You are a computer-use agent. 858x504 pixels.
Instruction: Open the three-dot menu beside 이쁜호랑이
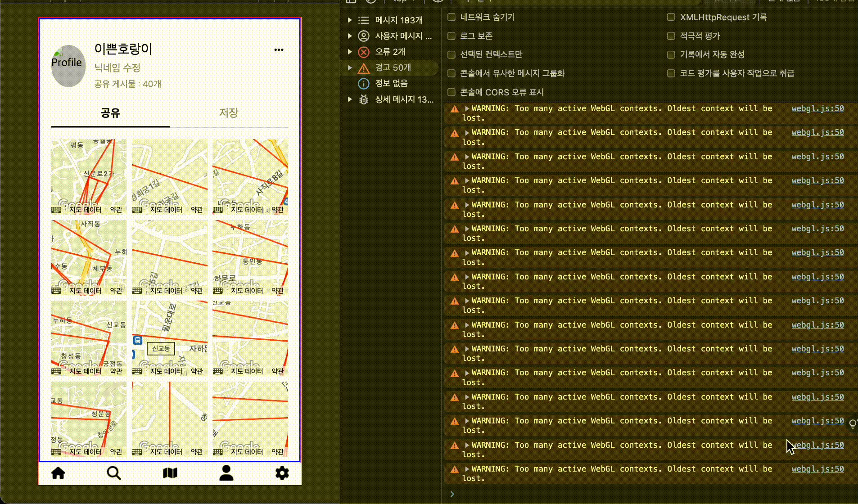[279, 49]
